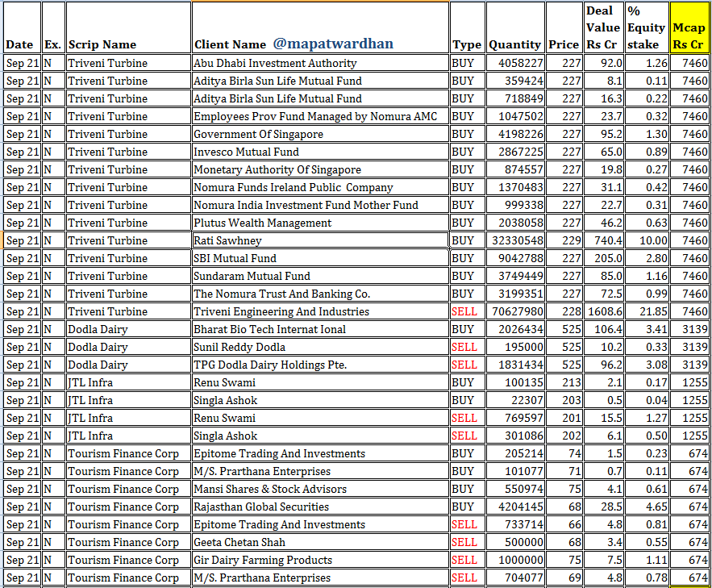Click Epitome Trading quantity 733714 cell
The height and width of the screenshot is (588, 712).
pyautogui.click(x=515, y=524)
